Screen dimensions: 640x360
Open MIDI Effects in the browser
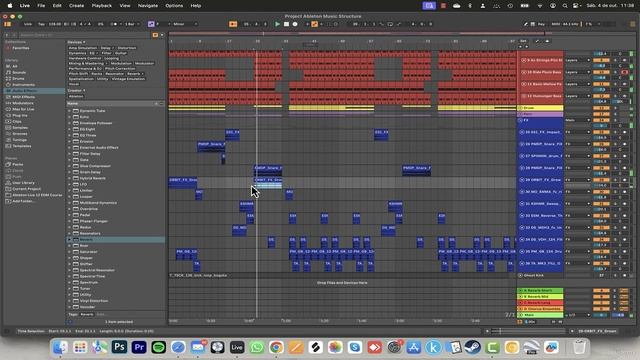23,97
